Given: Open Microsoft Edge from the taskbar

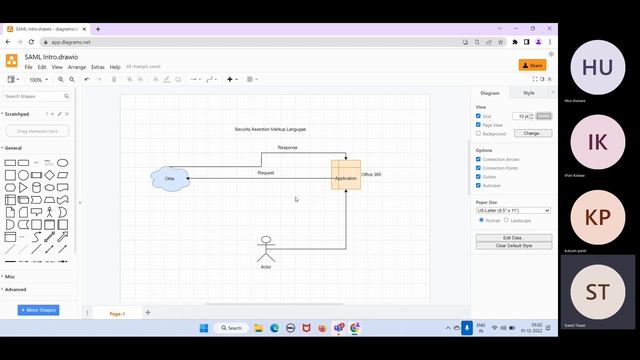Looking at the screenshot, I should 274,328.
